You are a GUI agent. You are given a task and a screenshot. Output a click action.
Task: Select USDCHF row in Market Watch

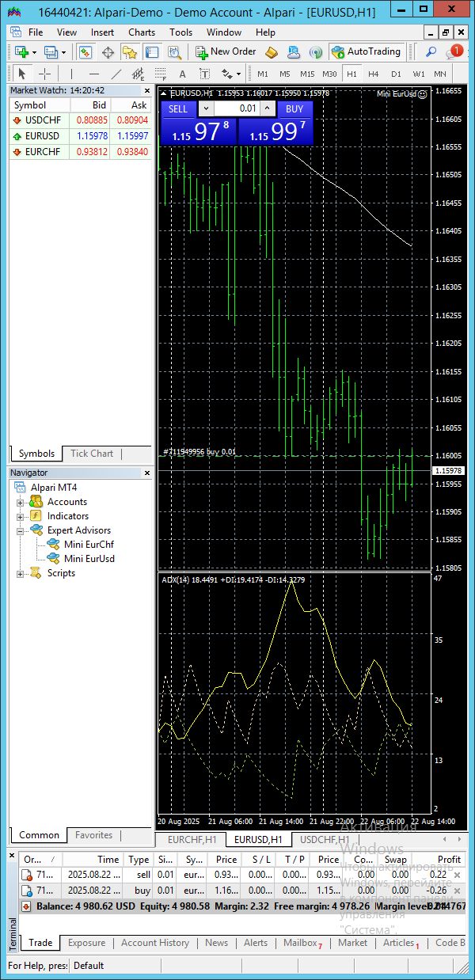tap(80, 120)
